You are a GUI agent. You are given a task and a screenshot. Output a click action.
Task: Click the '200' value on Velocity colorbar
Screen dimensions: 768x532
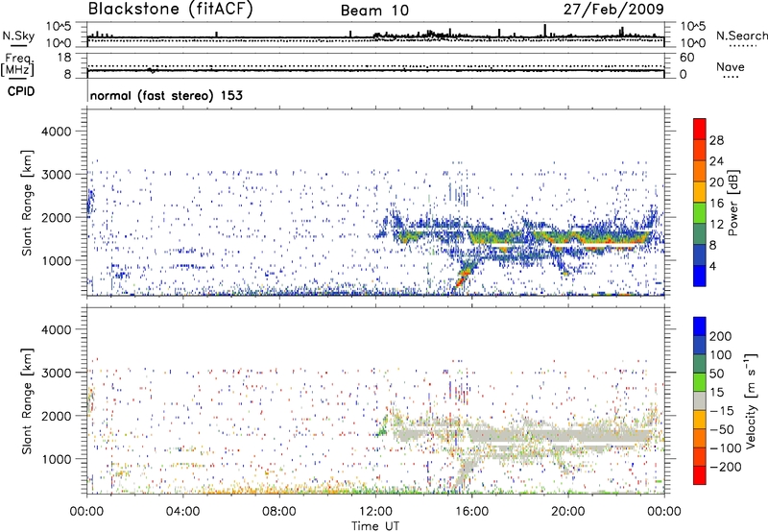click(x=721, y=336)
